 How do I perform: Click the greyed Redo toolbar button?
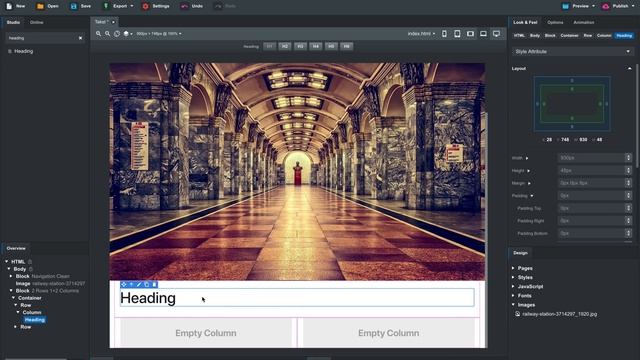[225, 6]
